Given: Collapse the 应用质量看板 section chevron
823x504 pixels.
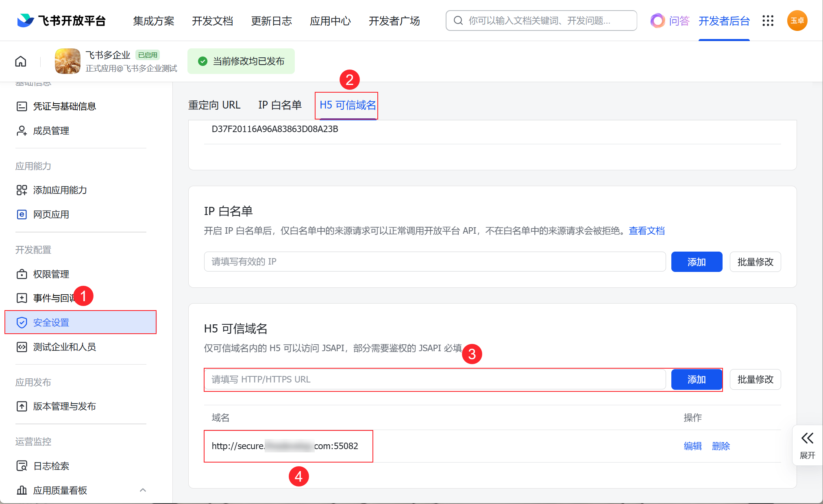Looking at the screenshot, I should tap(143, 490).
